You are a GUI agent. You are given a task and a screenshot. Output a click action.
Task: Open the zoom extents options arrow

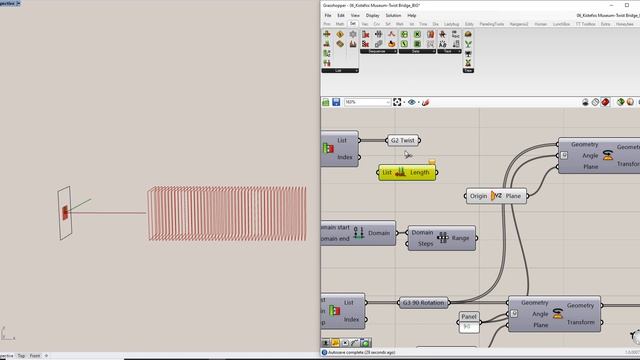pos(404,102)
